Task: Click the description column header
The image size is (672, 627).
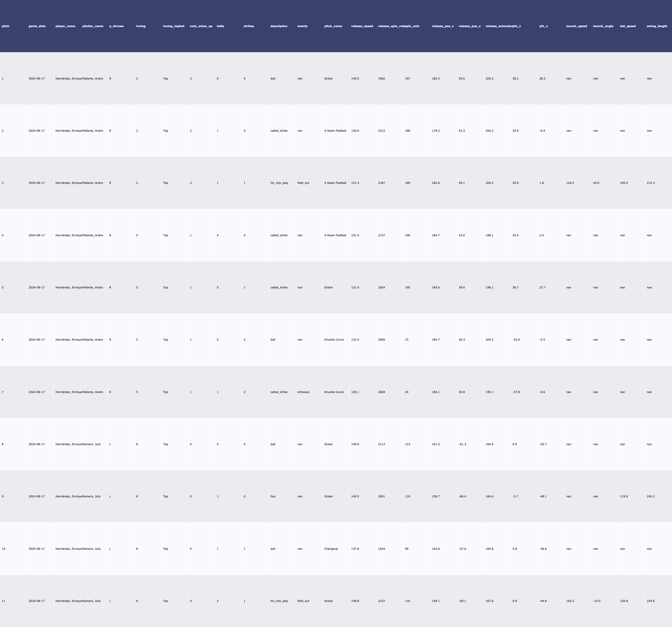Action: (x=279, y=26)
